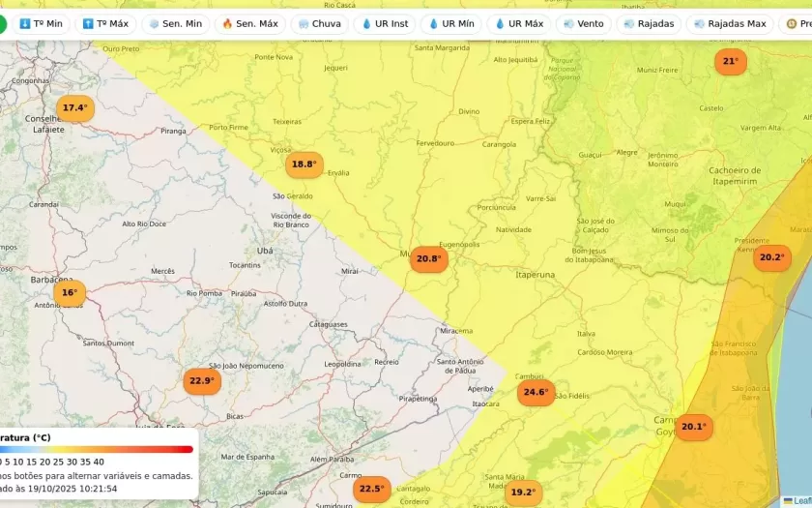Open the 16° marker near Barbacena
The width and height of the screenshot is (812, 508).
[70, 293]
